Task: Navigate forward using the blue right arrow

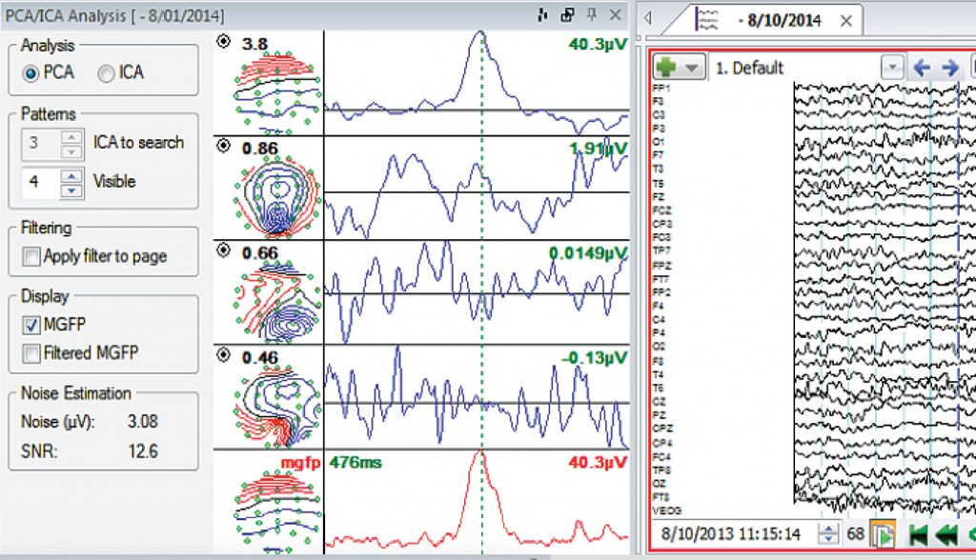Action: [x=950, y=68]
